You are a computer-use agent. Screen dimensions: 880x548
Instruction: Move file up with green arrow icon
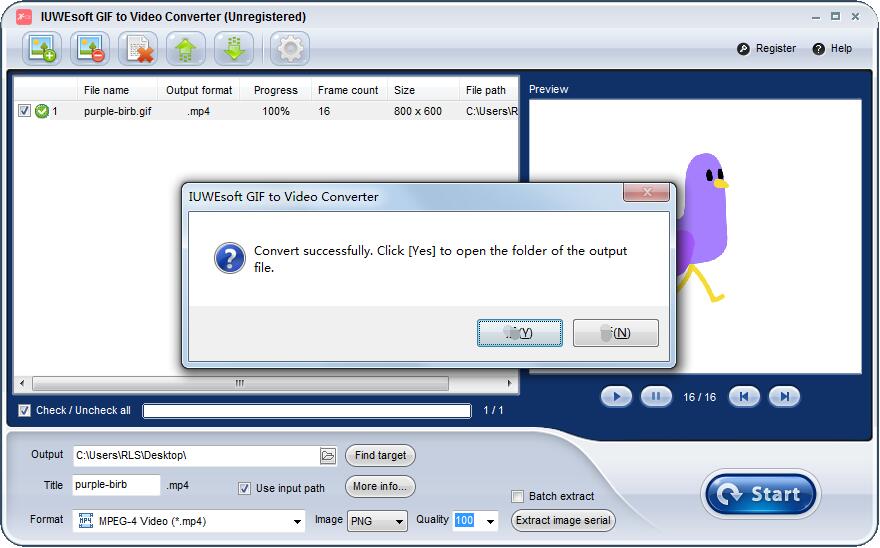tap(186, 48)
